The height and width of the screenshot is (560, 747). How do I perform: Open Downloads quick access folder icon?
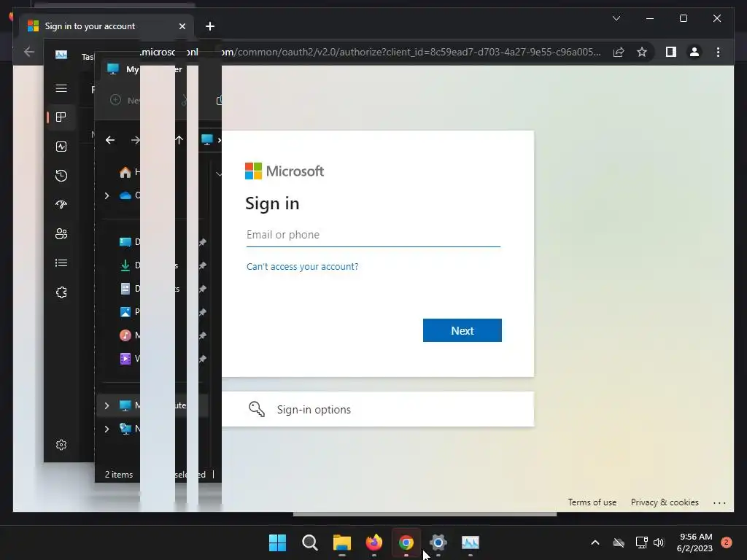click(125, 265)
